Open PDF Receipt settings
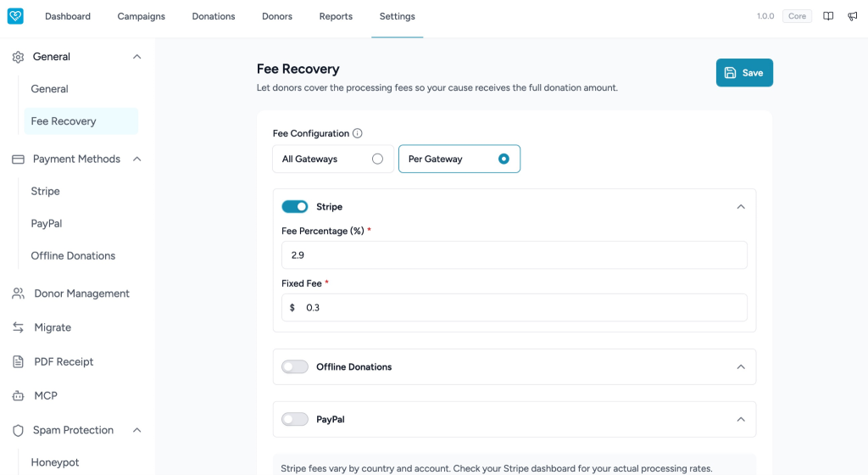Image resolution: width=868 pixels, height=475 pixels. [x=64, y=361]
